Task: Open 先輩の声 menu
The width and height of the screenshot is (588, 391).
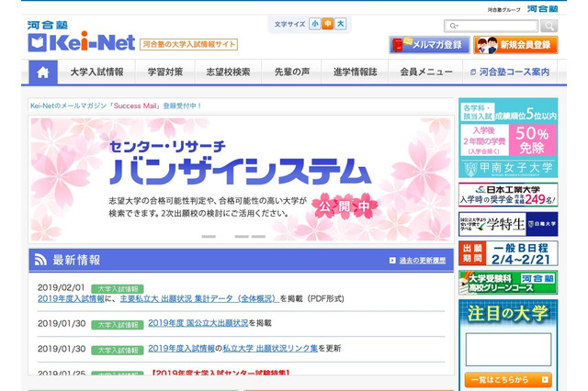Action: (x=292, y=72)
